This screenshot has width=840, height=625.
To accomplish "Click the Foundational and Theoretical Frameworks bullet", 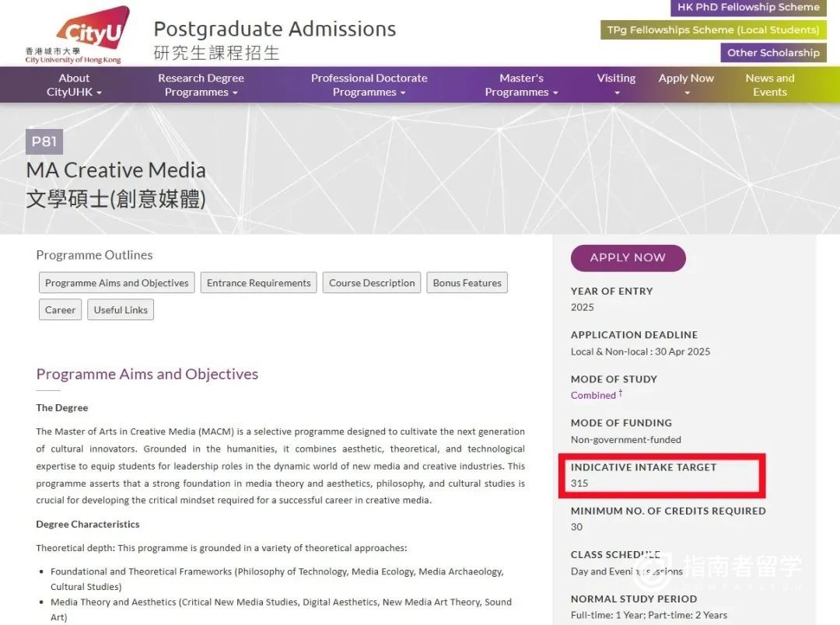I will click(277, 579).
